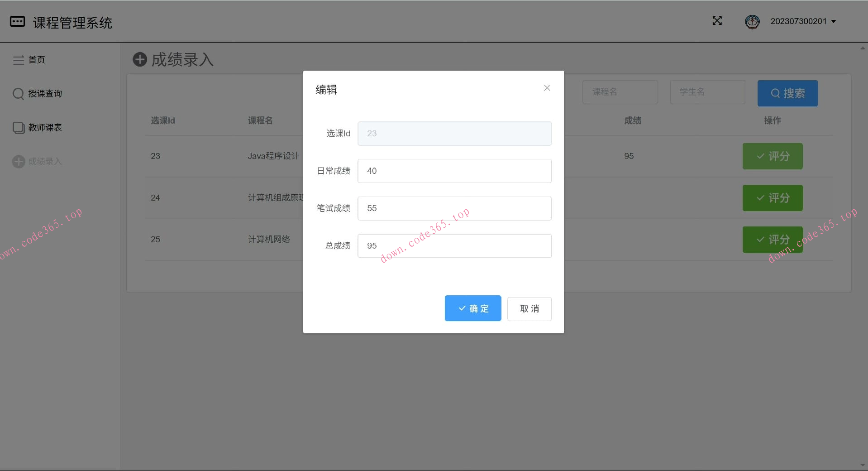Click 评分 button for row 24

772,198
